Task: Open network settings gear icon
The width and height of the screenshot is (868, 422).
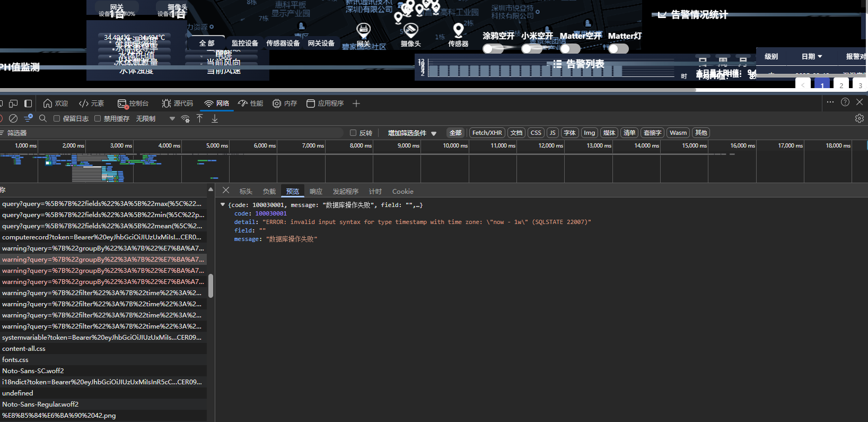Action: click(x=860, y=118)
